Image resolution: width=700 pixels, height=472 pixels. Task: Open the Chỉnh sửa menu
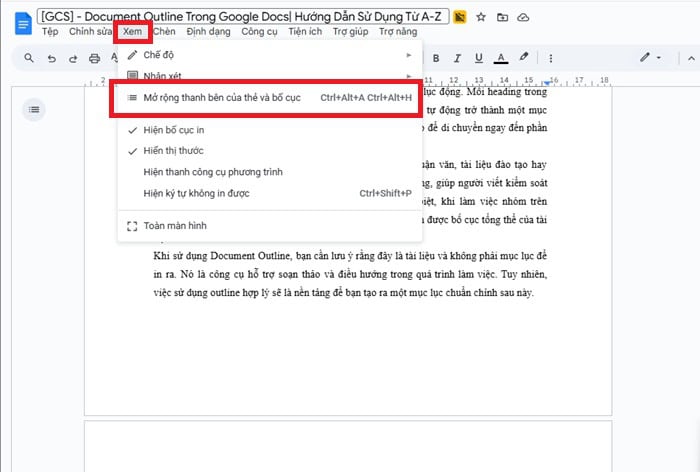[90, 32]
